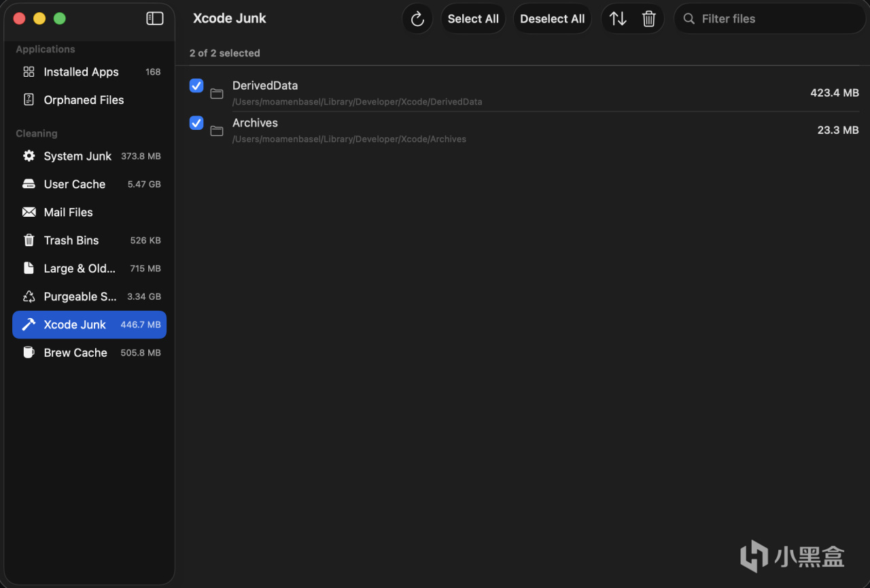The image size is (870, 588).
Task: Uncheck the DerivedData checkbox
Action: 196,86
